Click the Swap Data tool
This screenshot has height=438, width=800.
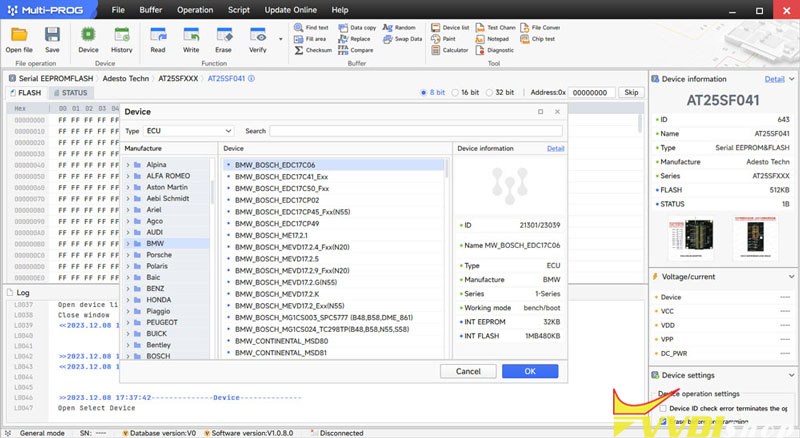pyautogui.click(x=403, y=39)
